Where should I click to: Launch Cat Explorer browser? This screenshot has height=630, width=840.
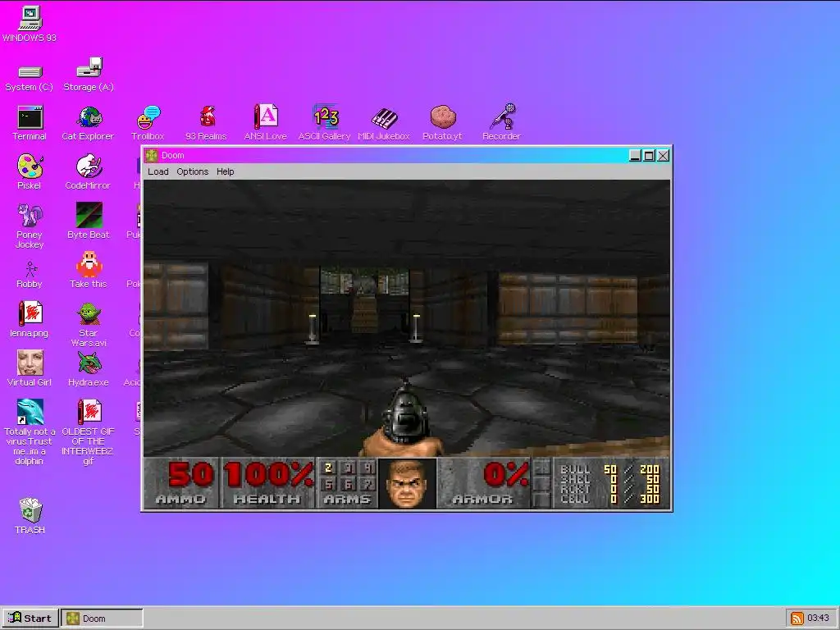(89, 123)
